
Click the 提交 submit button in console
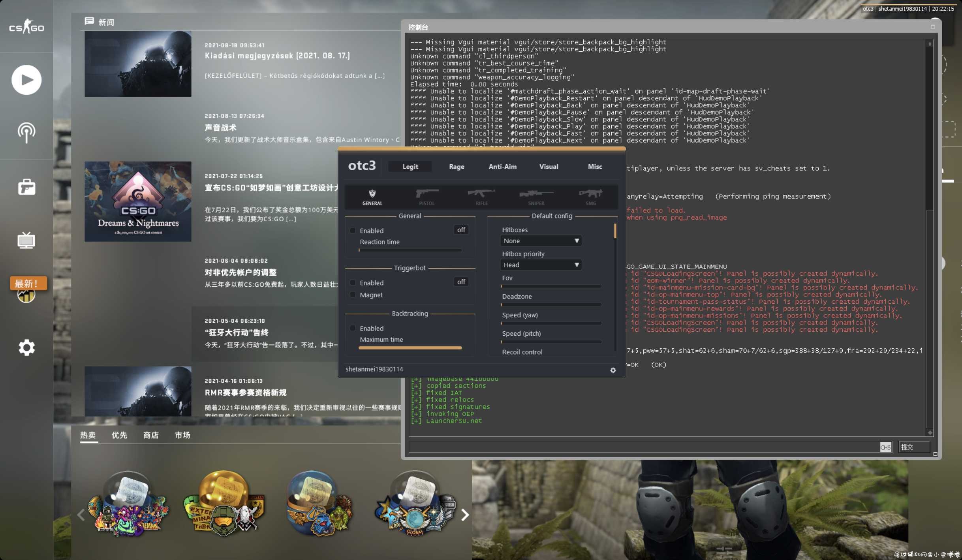coord(914,447)
